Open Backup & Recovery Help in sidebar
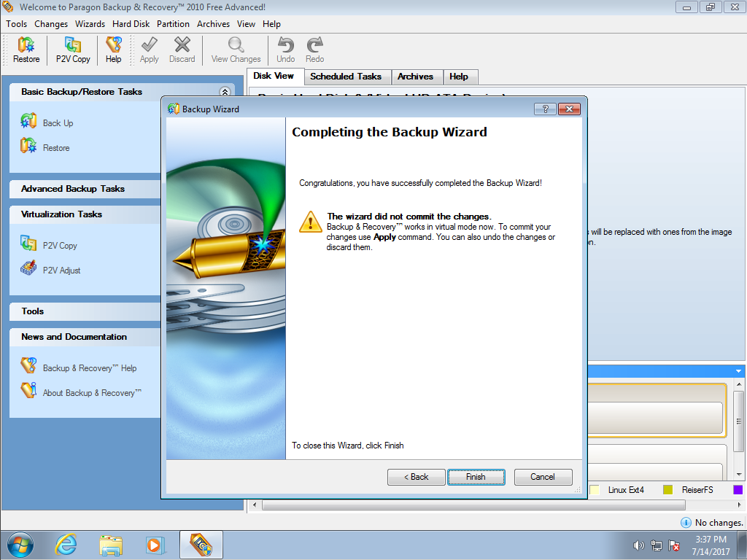Image resolution: width=747 pixels, height=560 pixels. tap(28, 367)
